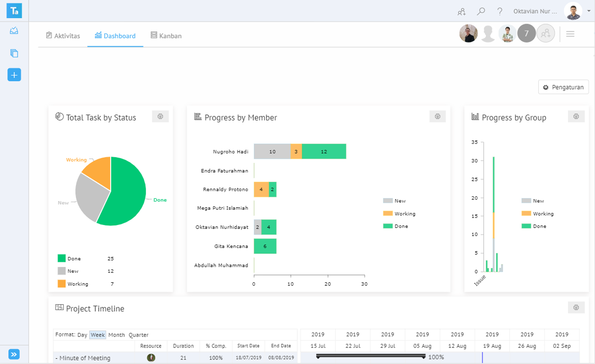Screen dimensions: 595x364
Task: Switch to the Aktivitas tab
Action: pyautogui.click(x=63, y=36)
